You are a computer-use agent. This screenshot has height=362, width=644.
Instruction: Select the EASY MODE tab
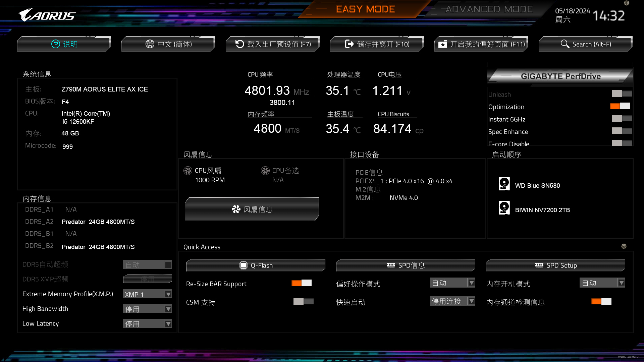[365, 9]
